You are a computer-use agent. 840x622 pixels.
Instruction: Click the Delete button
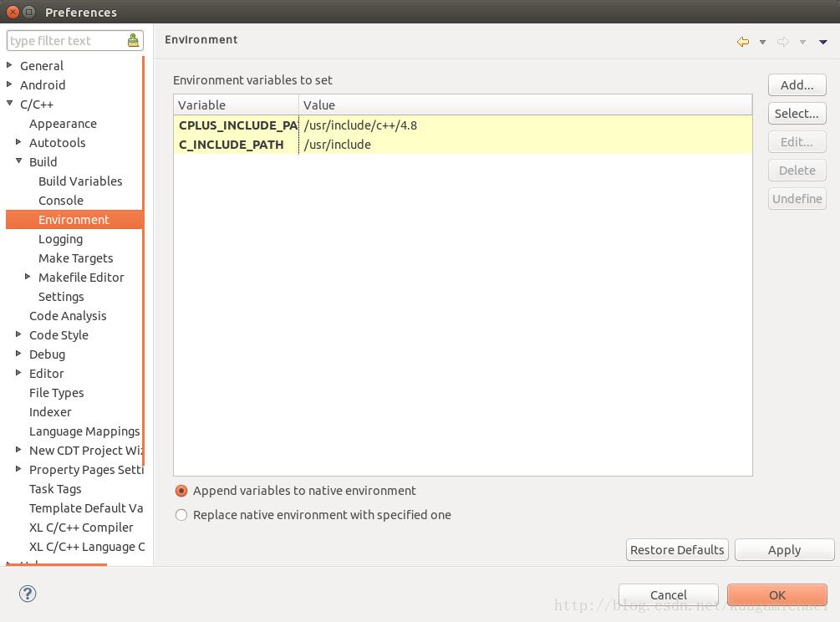pyautogui.click(x=797, y=171)
